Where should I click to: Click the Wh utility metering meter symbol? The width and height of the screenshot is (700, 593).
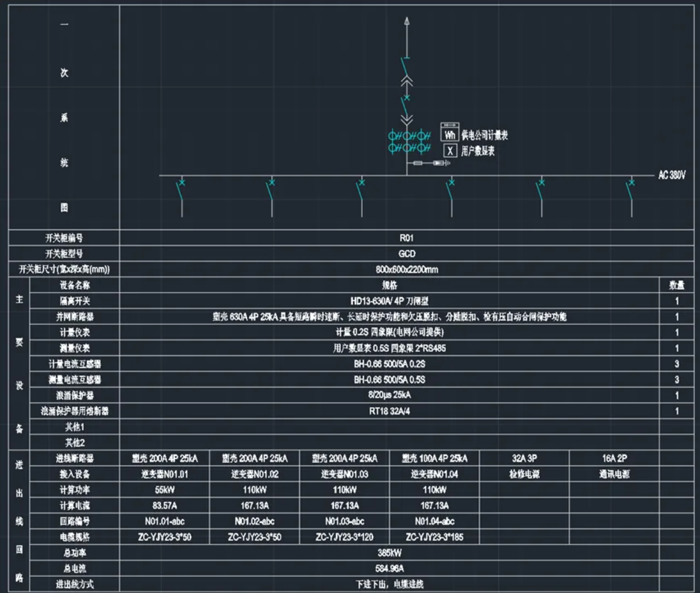pos(449,133)
